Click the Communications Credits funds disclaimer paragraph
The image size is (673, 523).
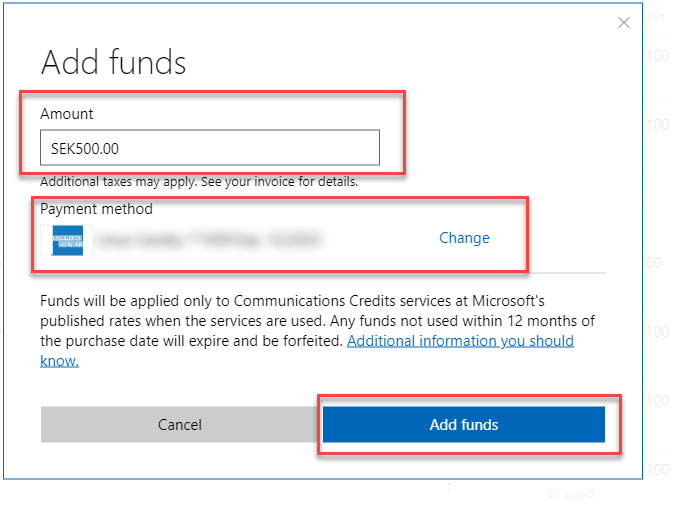(318, 331)
